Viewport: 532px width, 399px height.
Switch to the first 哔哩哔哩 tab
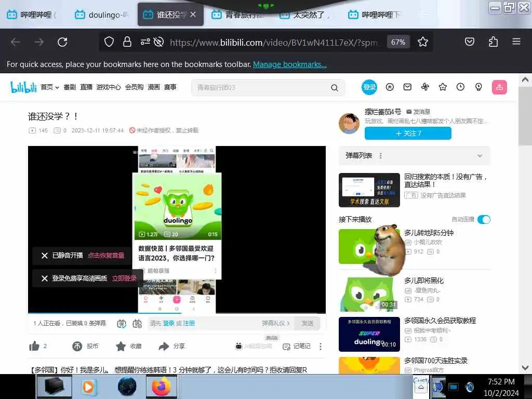point(32,15)
